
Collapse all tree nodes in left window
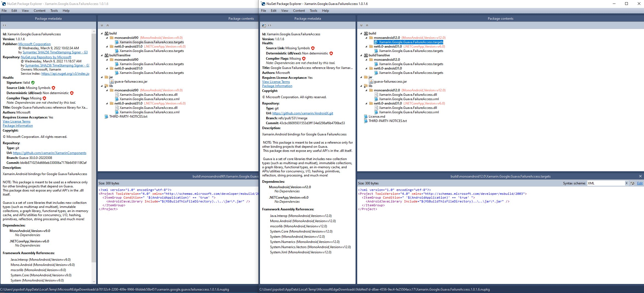[108, 25]
